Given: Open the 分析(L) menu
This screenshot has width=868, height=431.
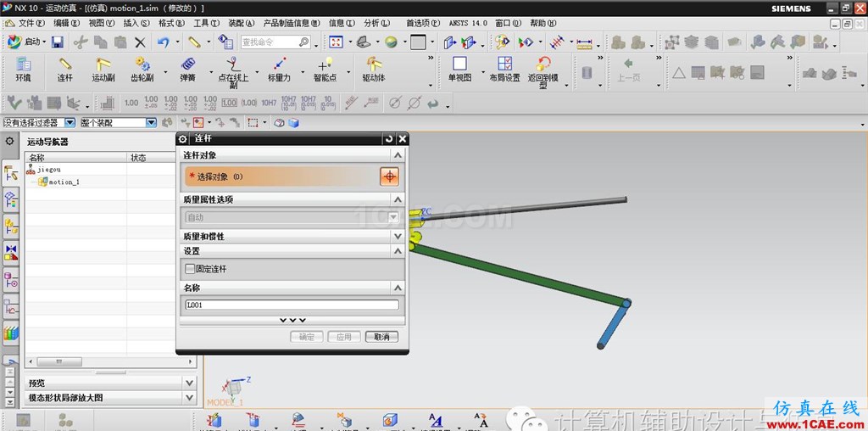Looking at the screenshot, I should [x=377, y=23].
